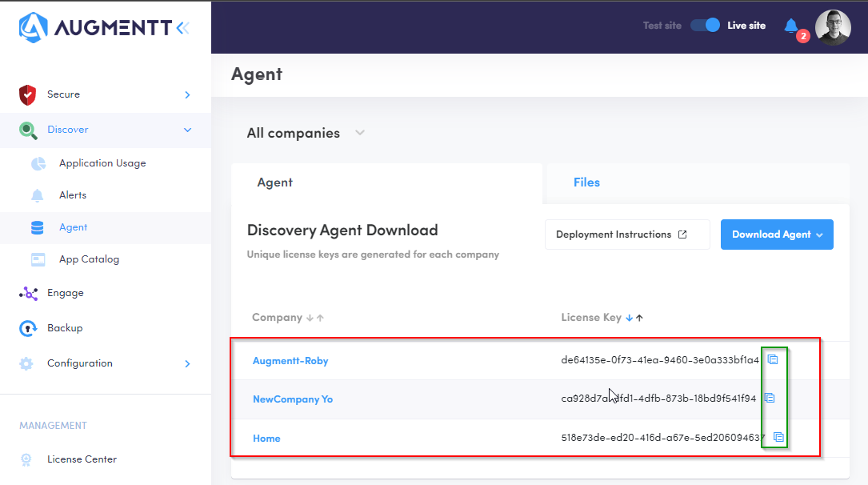Switch to the Files tab
This screenshot has height=485, width=868.
pyautogui.click(x=586, y=182)
